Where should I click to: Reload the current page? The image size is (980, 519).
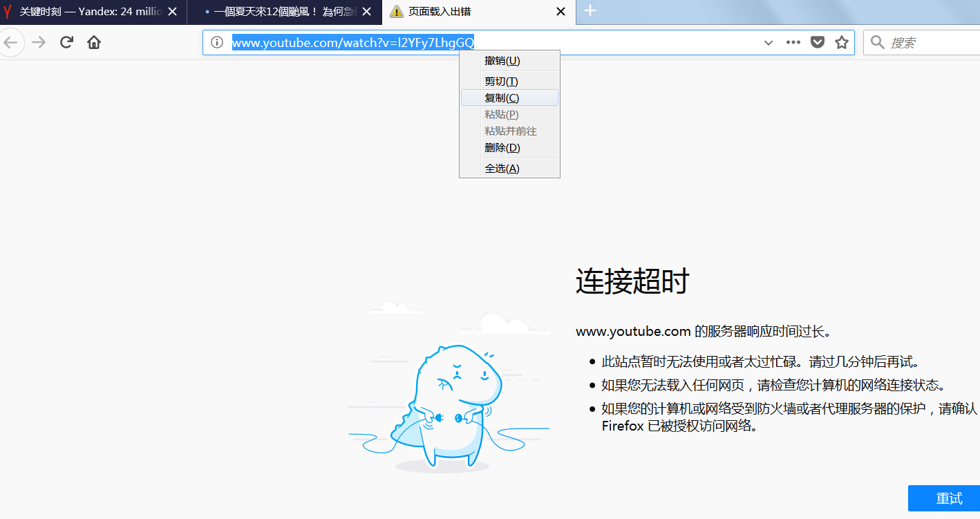point(66,42)
